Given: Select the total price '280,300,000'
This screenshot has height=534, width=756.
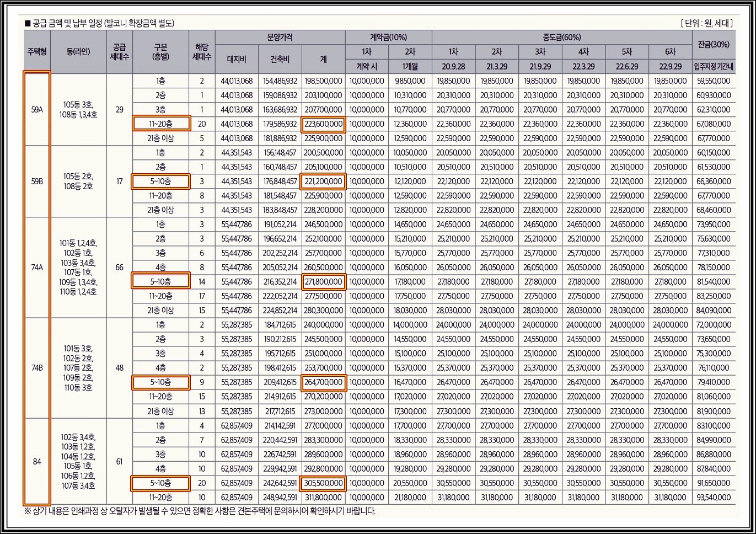Looking at the screenshot, I should point(324,311).
